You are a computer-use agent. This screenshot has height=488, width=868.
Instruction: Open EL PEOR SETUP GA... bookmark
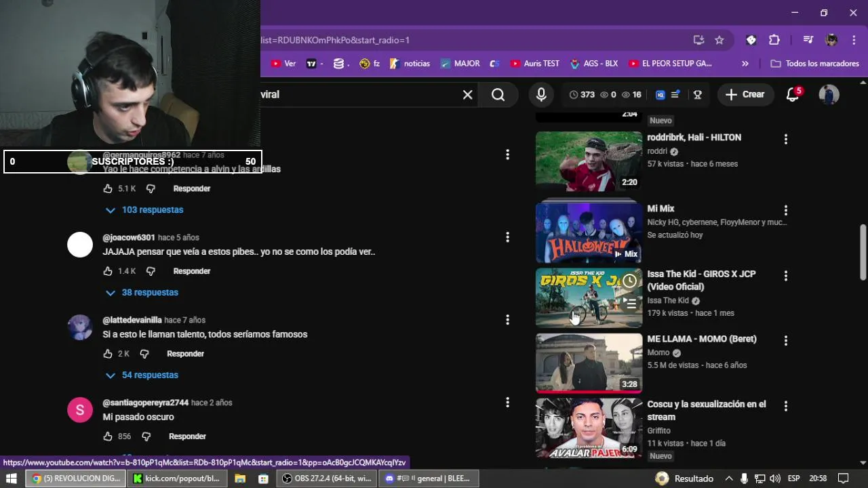coord(670,64)
